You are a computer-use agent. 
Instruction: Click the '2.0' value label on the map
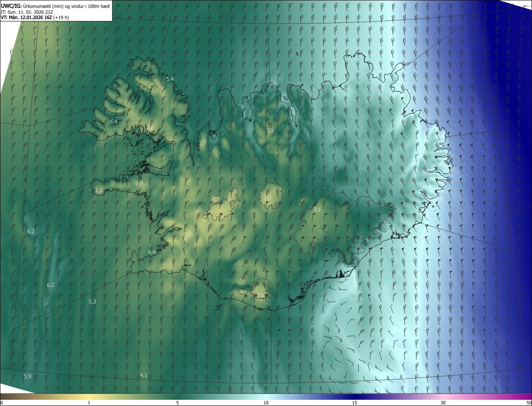pos(189,235)
